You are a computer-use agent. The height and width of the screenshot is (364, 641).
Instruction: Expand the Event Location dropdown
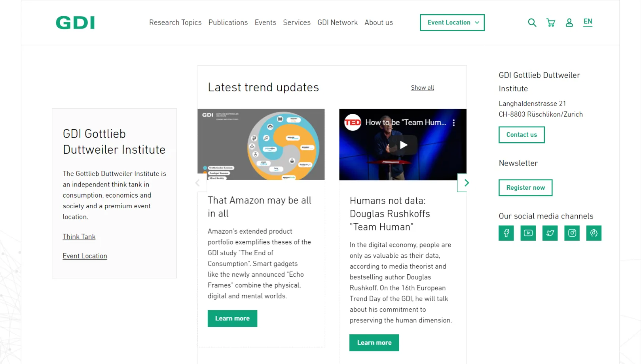(x=452, y=23)
